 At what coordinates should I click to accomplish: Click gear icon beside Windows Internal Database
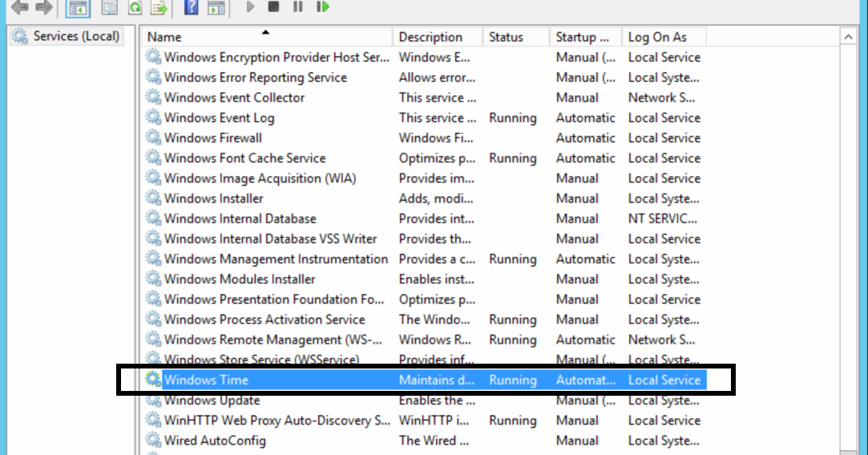[153, 218]
